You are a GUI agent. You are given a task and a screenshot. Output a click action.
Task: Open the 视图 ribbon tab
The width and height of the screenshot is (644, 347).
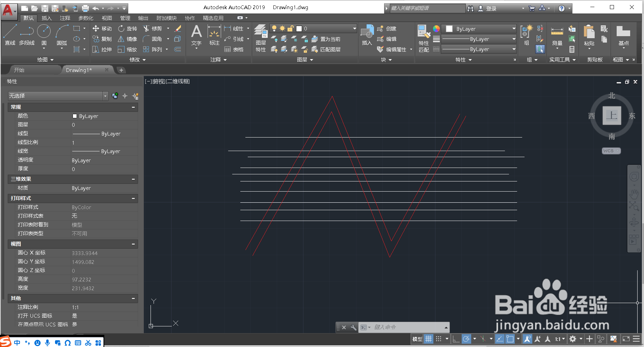[107, 18]
